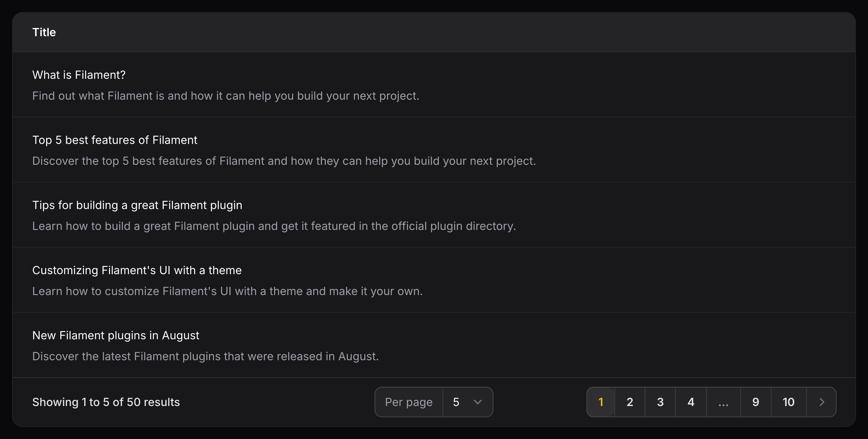This screenshot has width=868, height=439.
Task: Click the next page chevron arrow
Action: (x=821, y=402)
